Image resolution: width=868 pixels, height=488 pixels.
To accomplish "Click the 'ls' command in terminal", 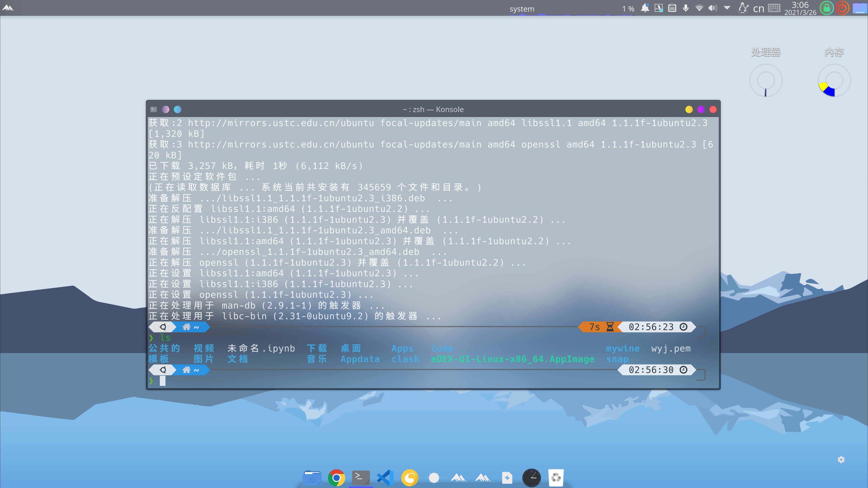I will pos(165,338).
